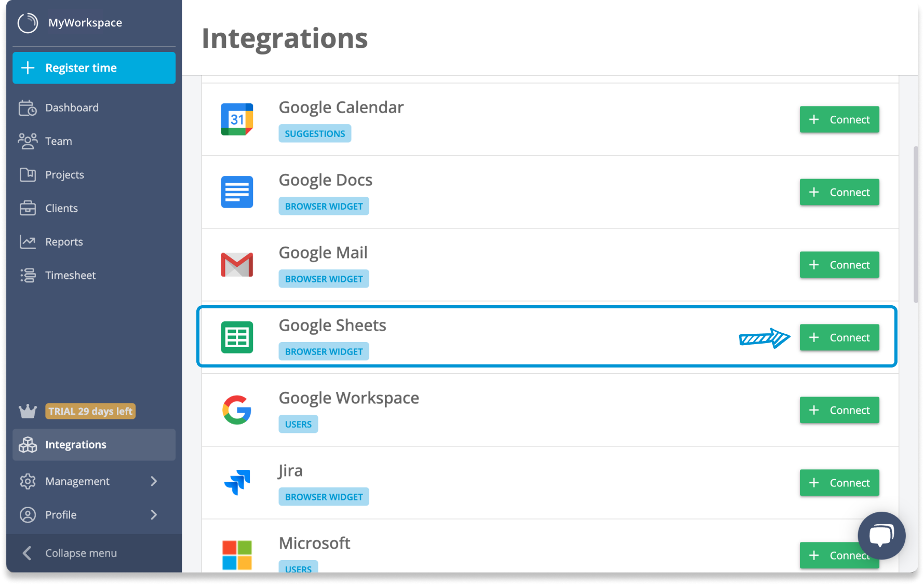Click the Google Mail title text
The image size is (924, 585).
pyautogui.click(x=323, y=253)
